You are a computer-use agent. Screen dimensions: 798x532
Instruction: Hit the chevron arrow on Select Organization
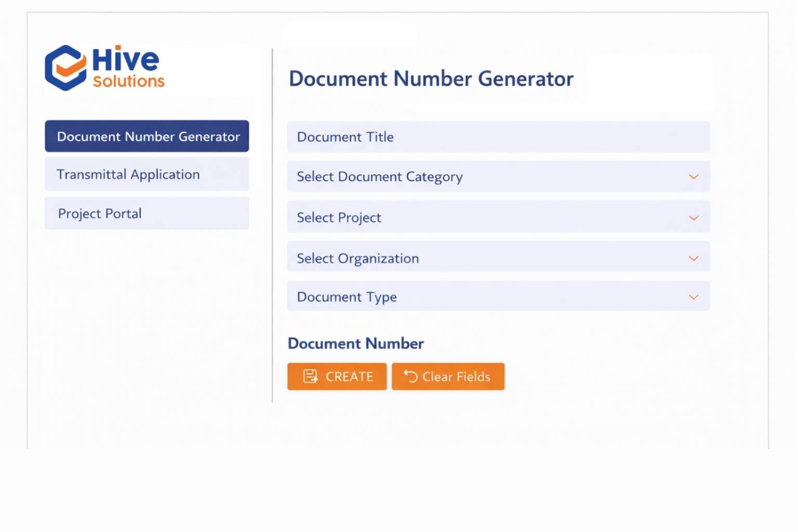point(693,258)
